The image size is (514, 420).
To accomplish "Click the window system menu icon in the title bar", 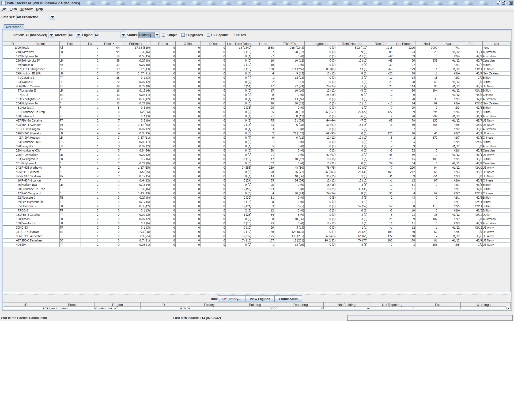I will tap(3, 3).
